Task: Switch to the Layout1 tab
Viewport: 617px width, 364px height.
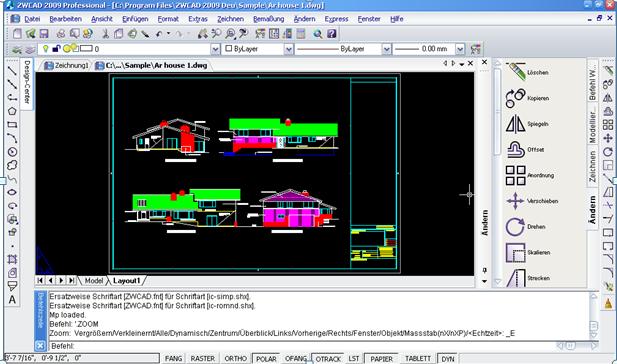Action: pyautogui.click(x=126, y=281)
